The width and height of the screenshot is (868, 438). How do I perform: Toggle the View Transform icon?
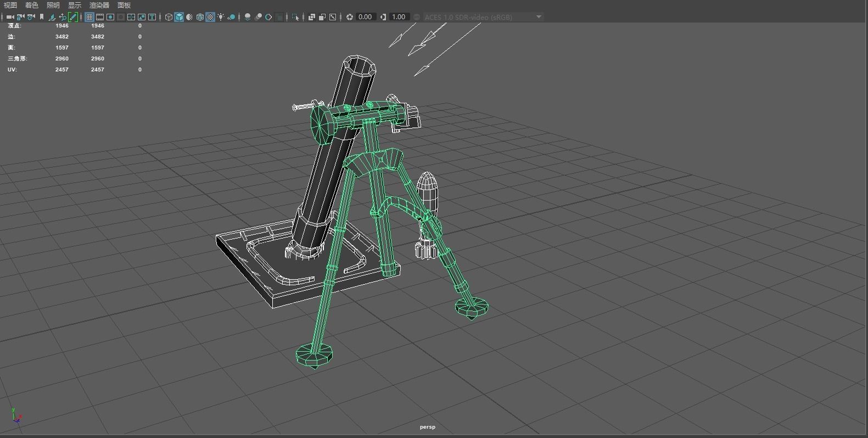tap(417, 17)
